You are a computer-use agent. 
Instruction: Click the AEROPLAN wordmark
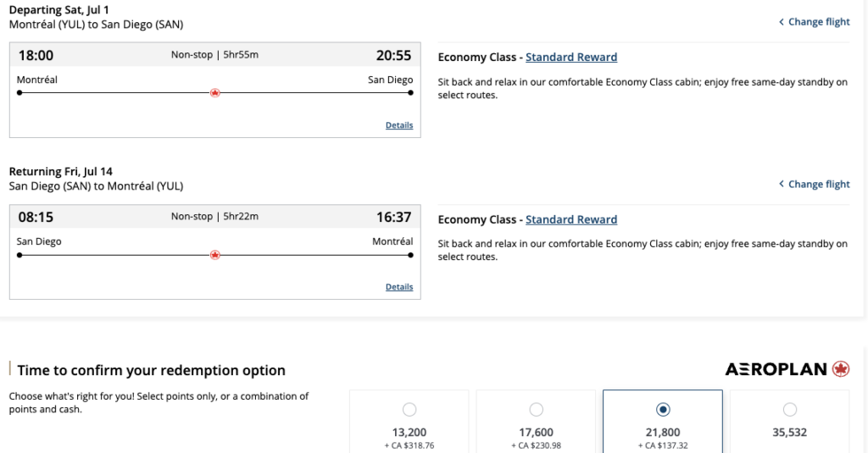click(x=776, y=369)
